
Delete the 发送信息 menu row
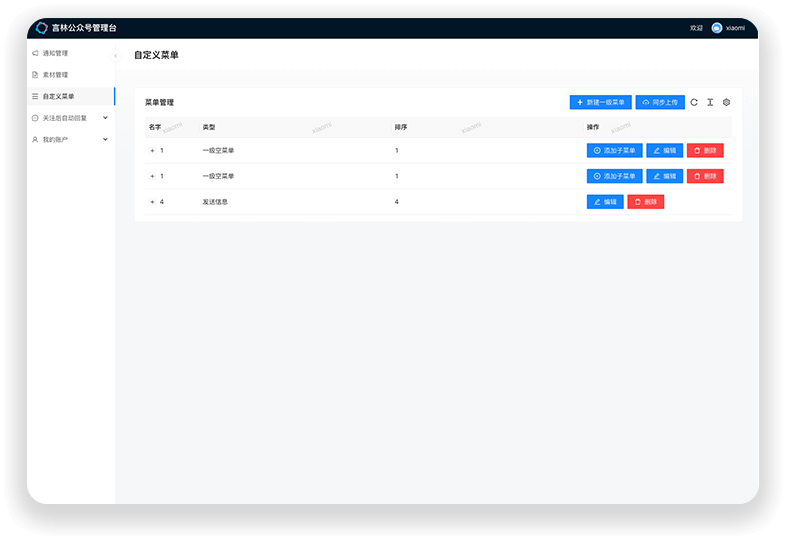coord(646,202)
